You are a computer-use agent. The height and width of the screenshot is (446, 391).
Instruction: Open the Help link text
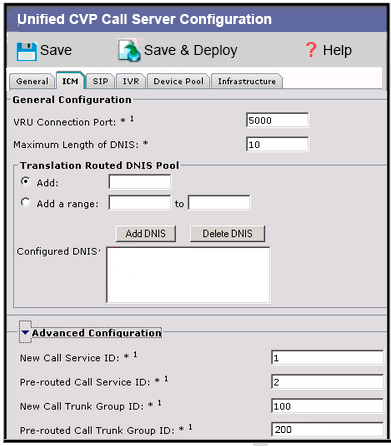coord(337,50)
